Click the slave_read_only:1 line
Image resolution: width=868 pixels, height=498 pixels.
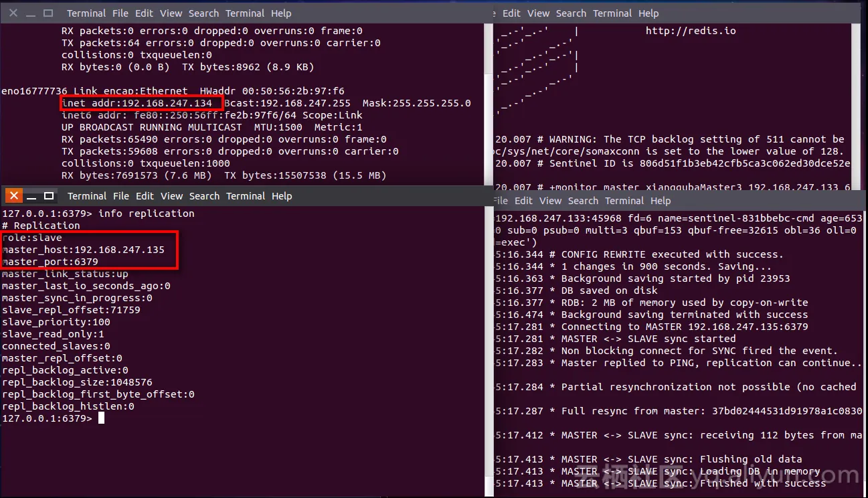[53, 334]
